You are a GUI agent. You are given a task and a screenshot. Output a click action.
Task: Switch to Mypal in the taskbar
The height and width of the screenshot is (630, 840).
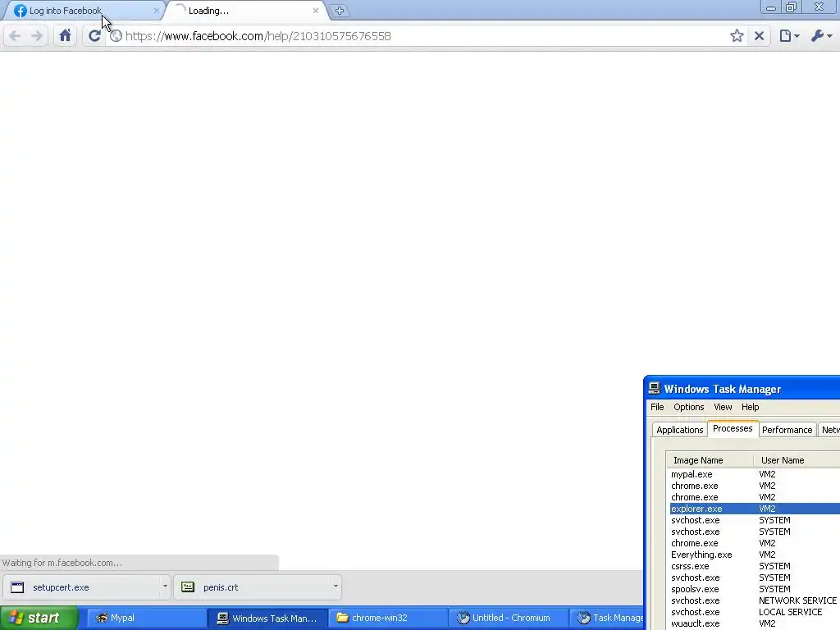pos(144,619)
